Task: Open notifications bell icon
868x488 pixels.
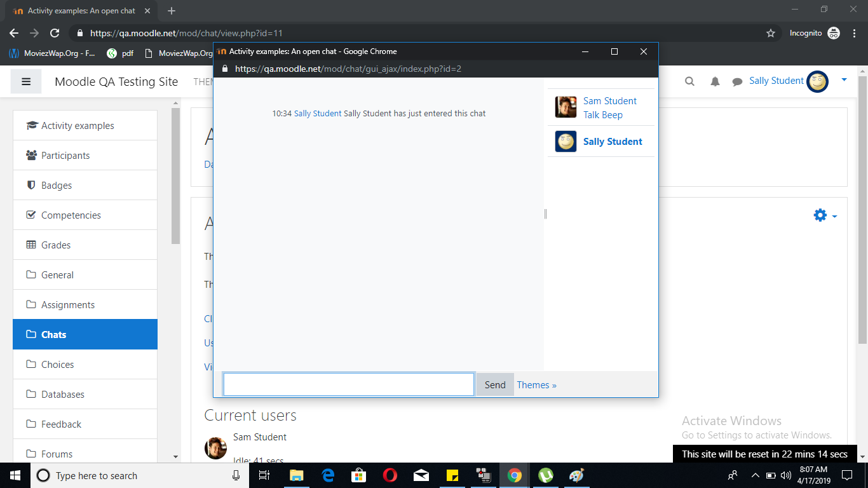Action: click(x=715, y=81)
